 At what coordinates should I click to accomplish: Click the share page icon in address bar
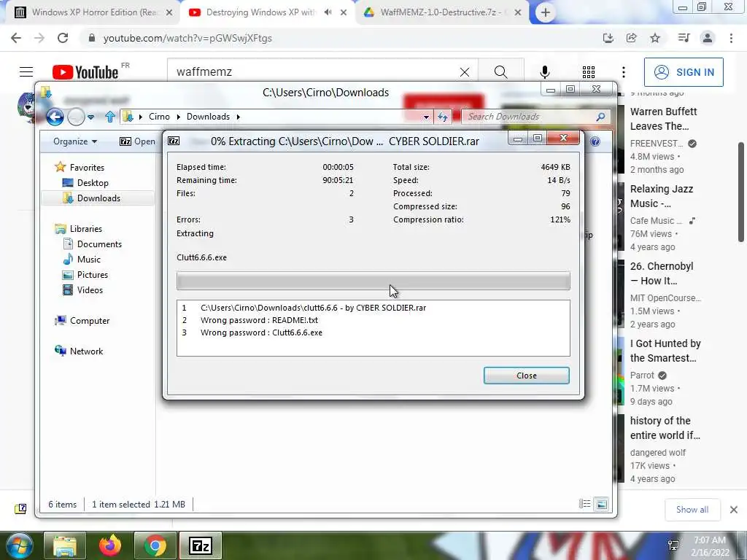pos(632,38)
